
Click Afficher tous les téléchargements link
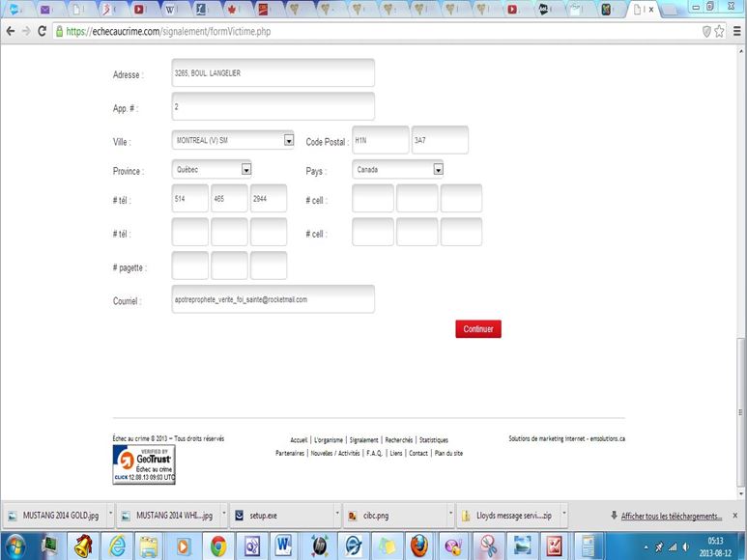671,516
